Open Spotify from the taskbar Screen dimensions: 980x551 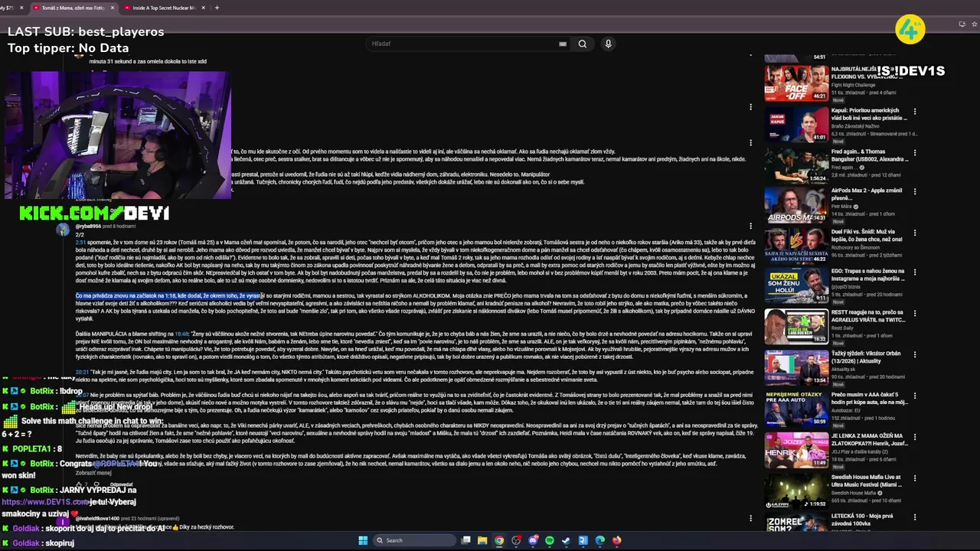tap(550, 540)
